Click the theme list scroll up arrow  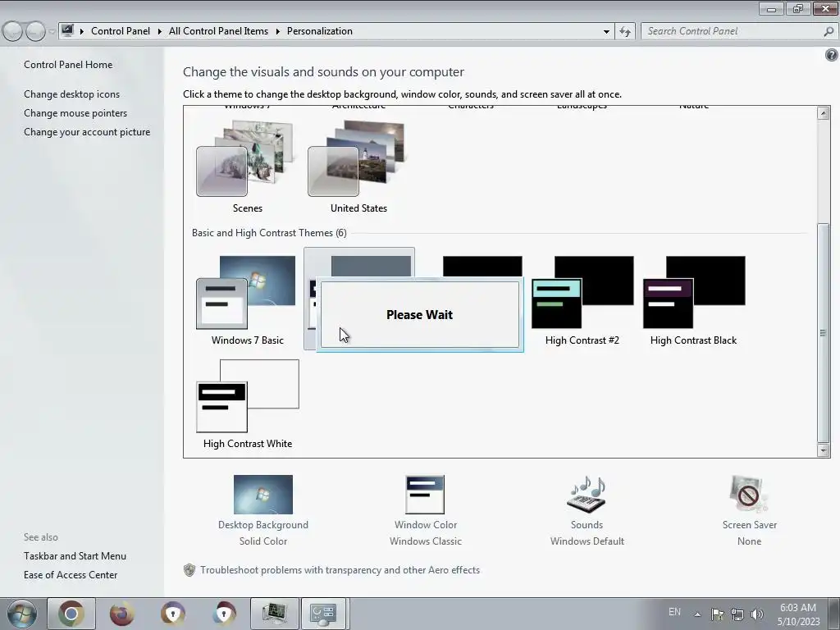pos(824,113)
